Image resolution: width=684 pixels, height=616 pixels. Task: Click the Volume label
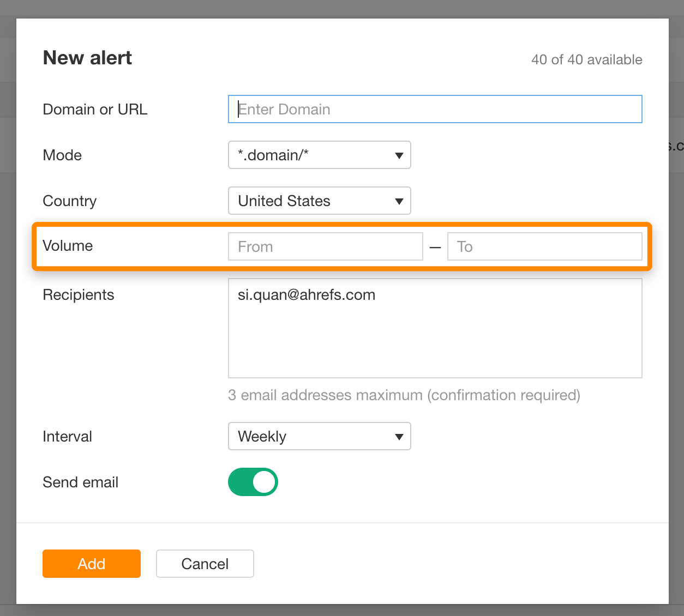click(68, 246)
